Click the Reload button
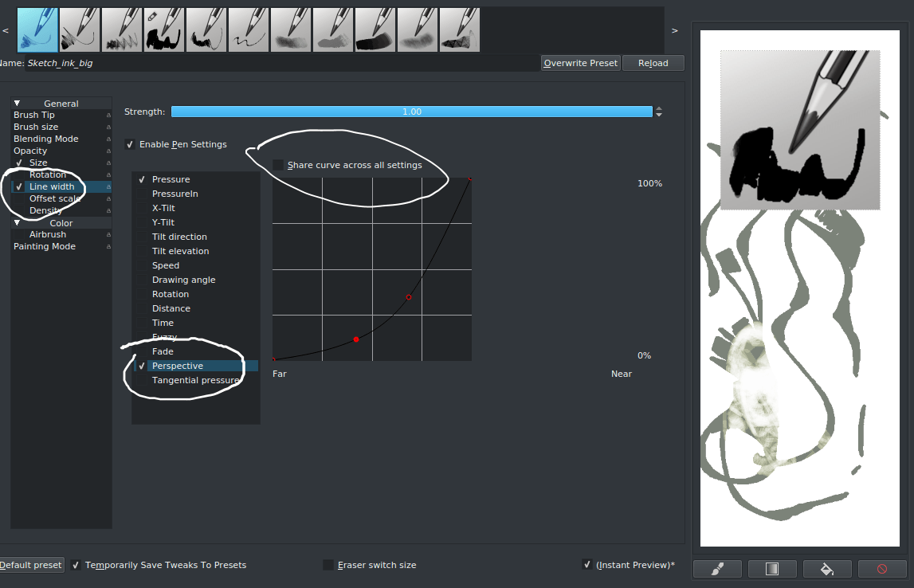The height and width of the screenshot is (588, 914). [x=653, y=63]
